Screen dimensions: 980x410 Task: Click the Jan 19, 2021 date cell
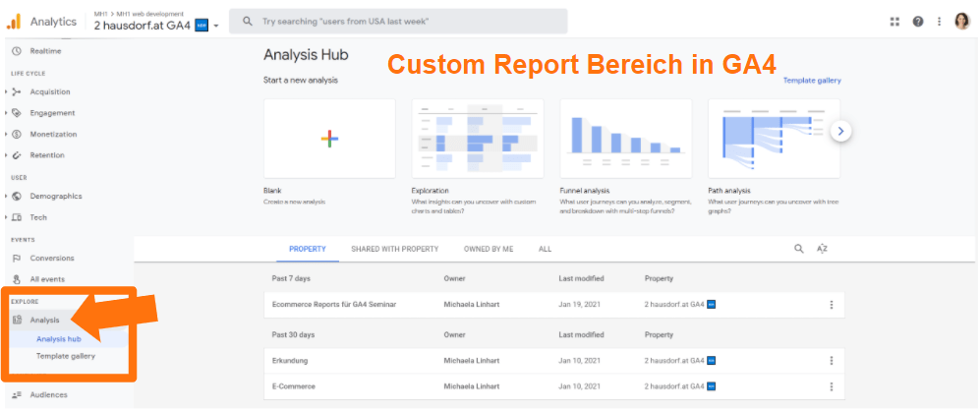(581, 305)
